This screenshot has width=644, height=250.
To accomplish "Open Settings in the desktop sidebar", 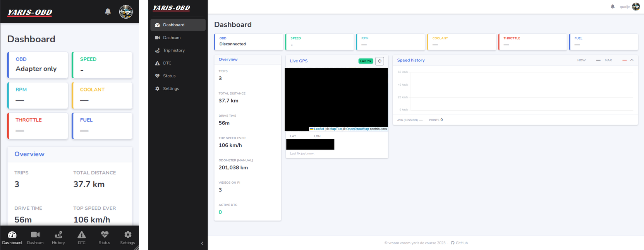I will click(178, 89).
